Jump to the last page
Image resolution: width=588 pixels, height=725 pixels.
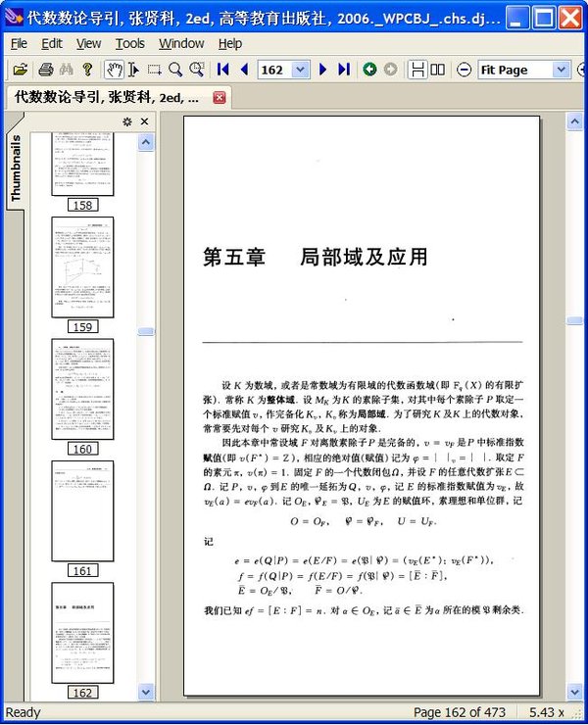[x=344, y=70]
